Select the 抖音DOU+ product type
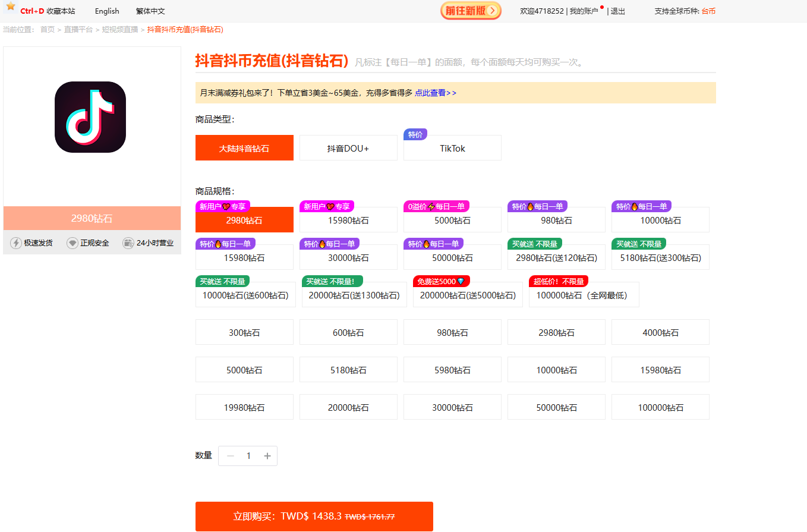Image resolution: width=807 pixels, height=532 pixels. point(348,147)
